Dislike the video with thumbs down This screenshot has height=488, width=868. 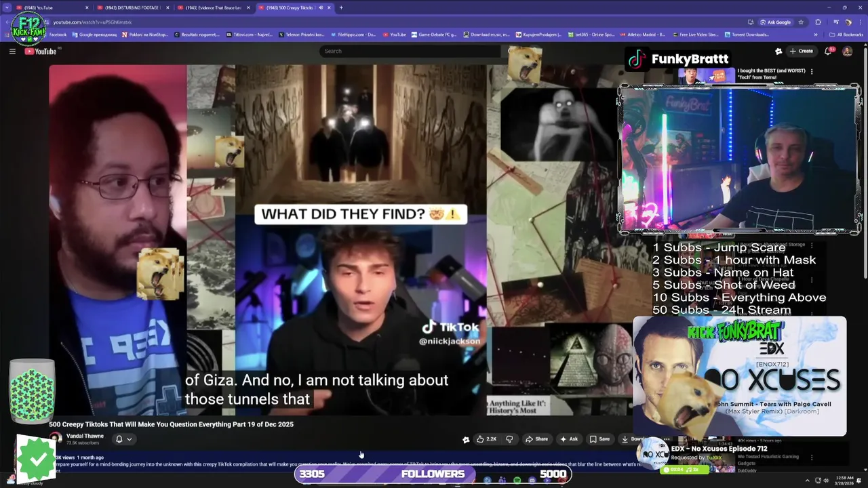(509, 439)
